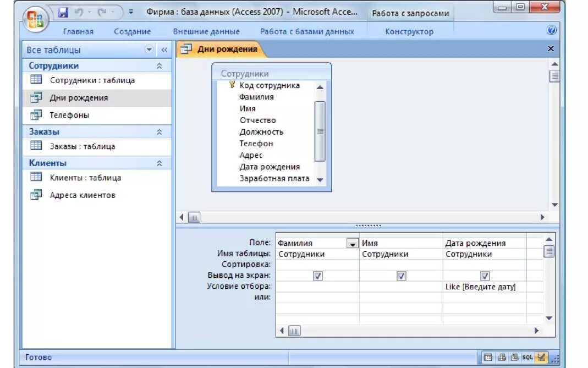Save with the floppy disk icon
The image size is (588, 368).
coord(63,13)
